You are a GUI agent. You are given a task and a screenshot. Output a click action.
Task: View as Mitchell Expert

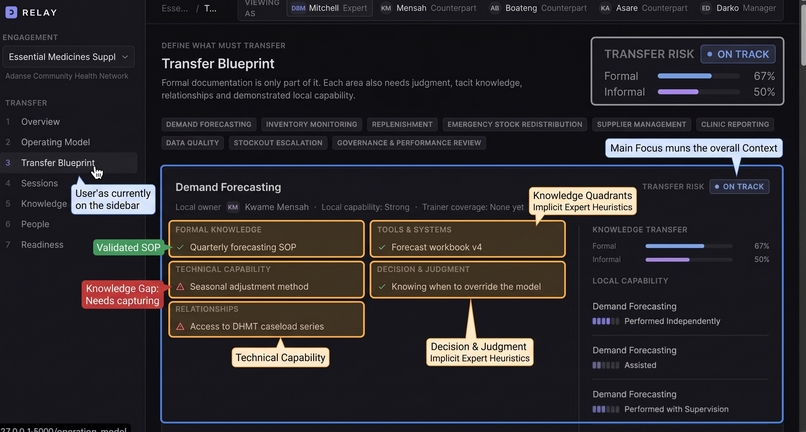click(x=329, y=8)
